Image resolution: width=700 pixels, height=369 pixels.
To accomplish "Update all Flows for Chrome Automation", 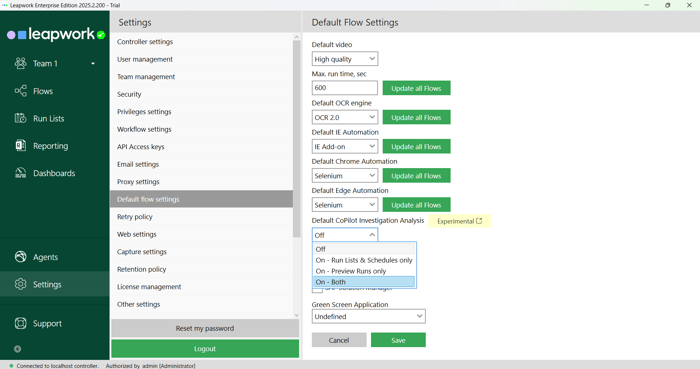I will click(x=416, y=176).
